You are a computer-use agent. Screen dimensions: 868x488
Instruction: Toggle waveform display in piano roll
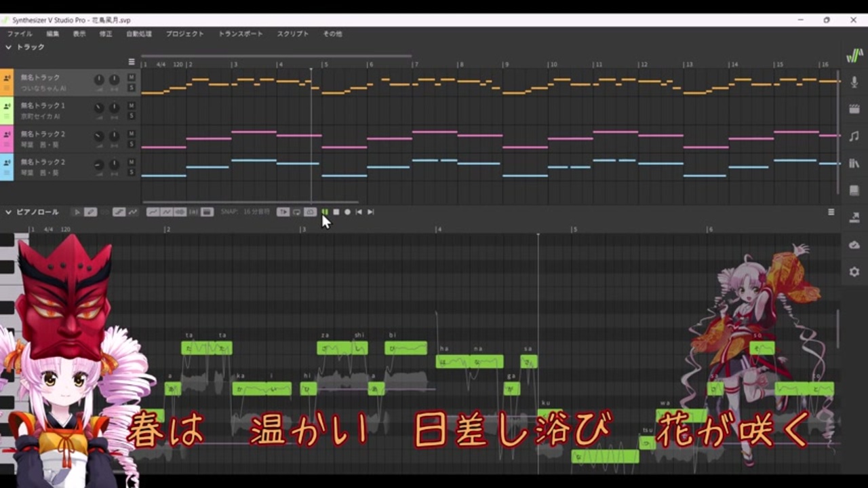pyautogui.click(x=180, y=212)
